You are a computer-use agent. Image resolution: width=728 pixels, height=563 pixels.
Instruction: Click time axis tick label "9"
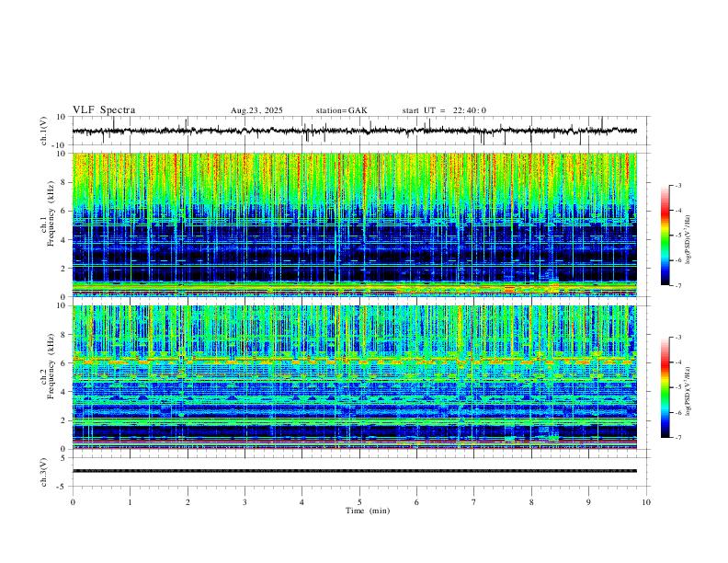coord(588,502)
